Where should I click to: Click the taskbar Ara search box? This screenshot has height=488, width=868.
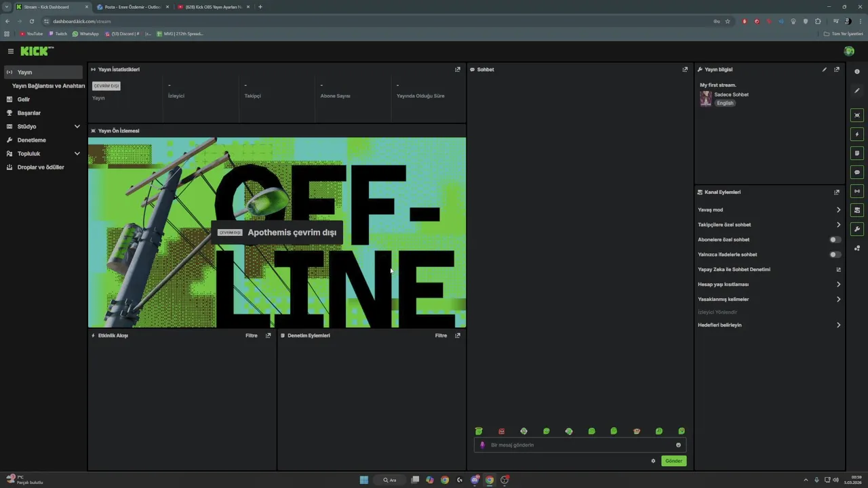391,480
